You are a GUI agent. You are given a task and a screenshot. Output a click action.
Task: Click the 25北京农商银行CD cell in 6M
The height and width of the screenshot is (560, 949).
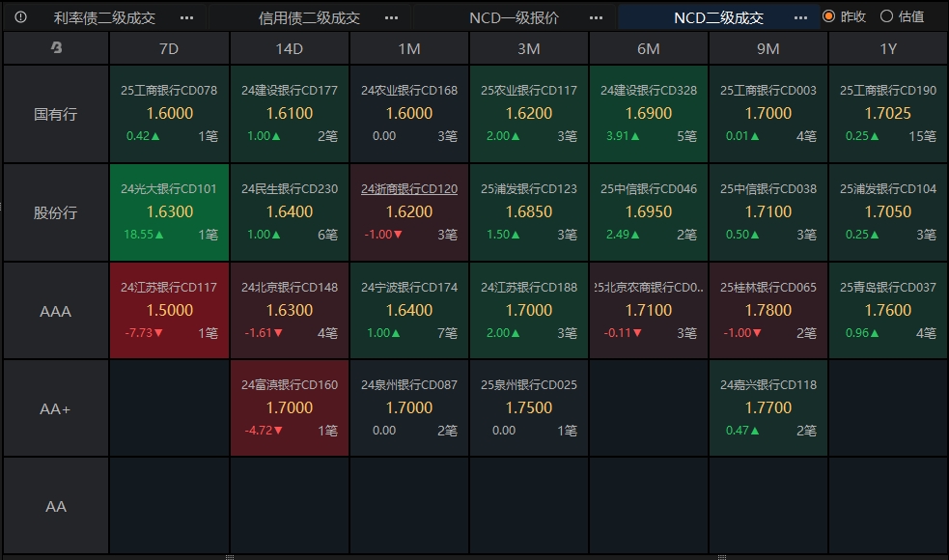649,311
